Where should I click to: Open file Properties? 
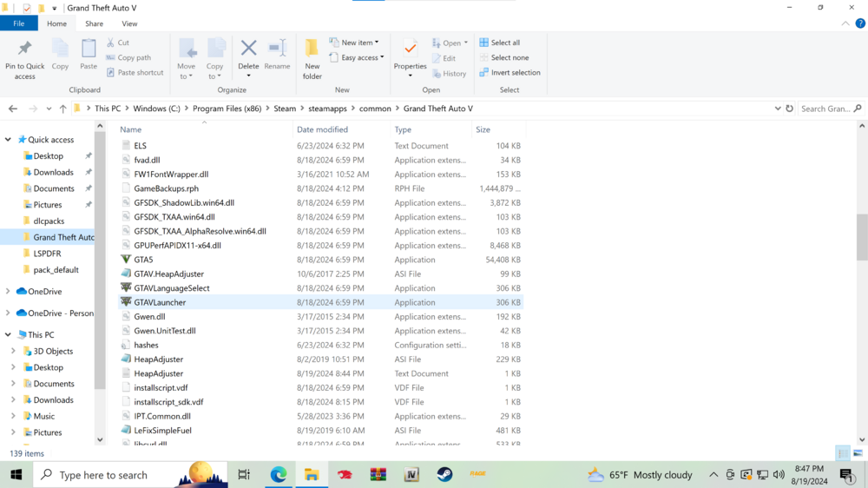(x=411, y=57)
